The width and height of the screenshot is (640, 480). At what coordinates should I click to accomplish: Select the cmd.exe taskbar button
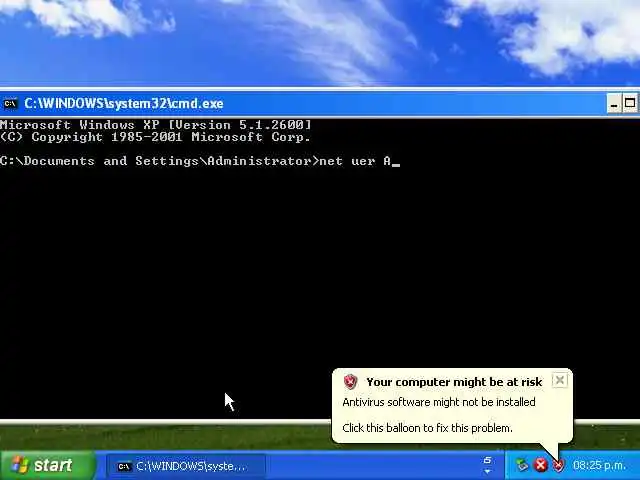click(186, 466)
